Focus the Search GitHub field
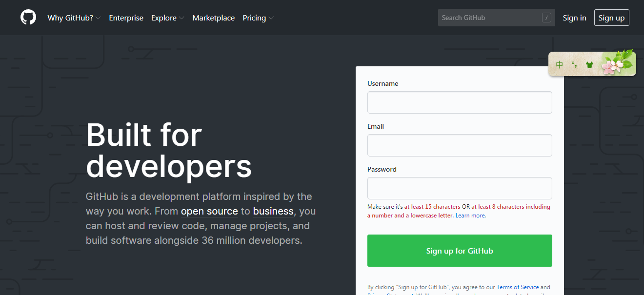Screen dimensions: 644x295 point(496,18)
